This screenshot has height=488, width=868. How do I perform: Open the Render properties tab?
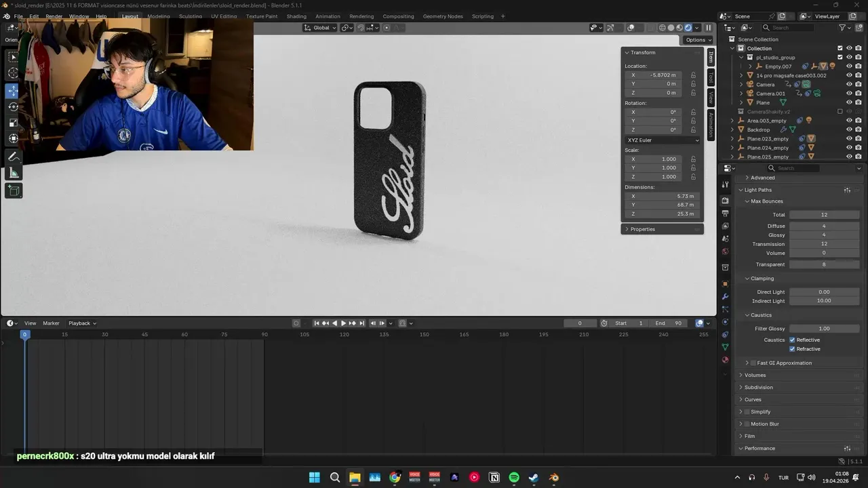tap(725, 201)
